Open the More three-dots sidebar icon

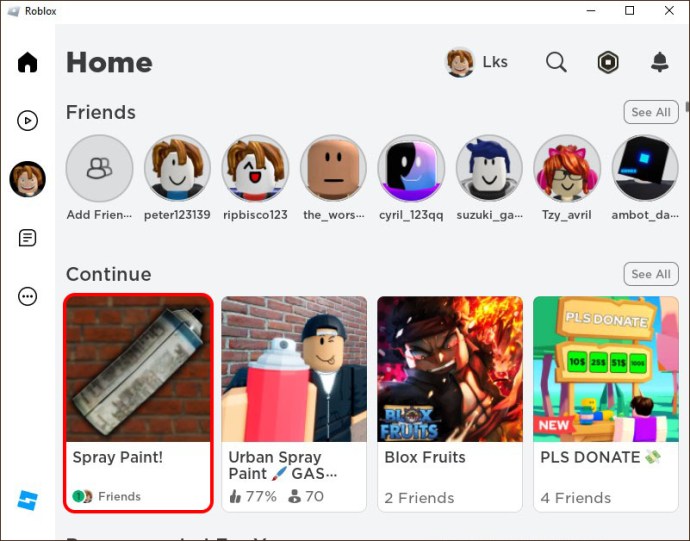pos(27,296)
